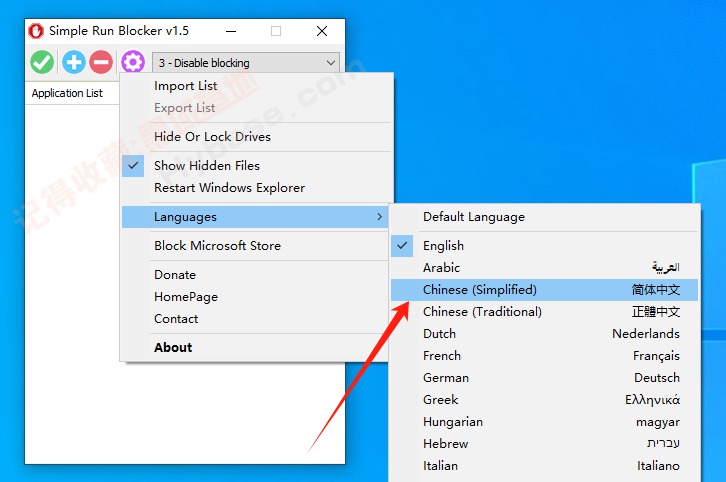The width and height of the screenshot is (726, 482).
Task: Choose Export List from the menu
Action: [255, 108]
